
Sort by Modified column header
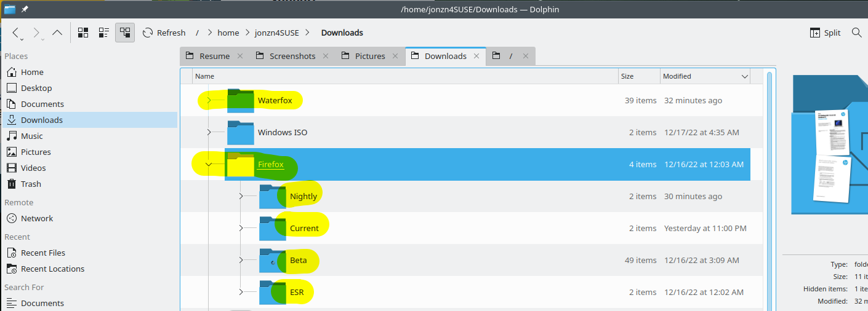[x=705, y=76]
